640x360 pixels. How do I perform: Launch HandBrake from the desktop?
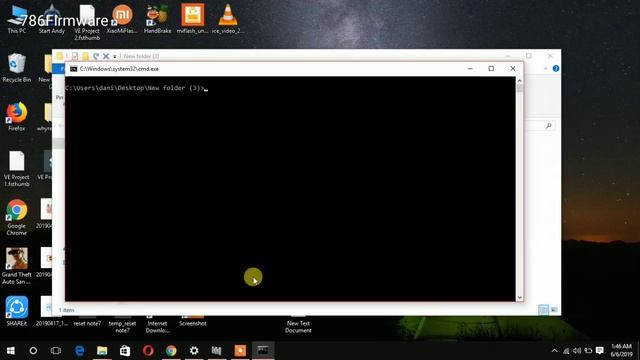point(157,19)
